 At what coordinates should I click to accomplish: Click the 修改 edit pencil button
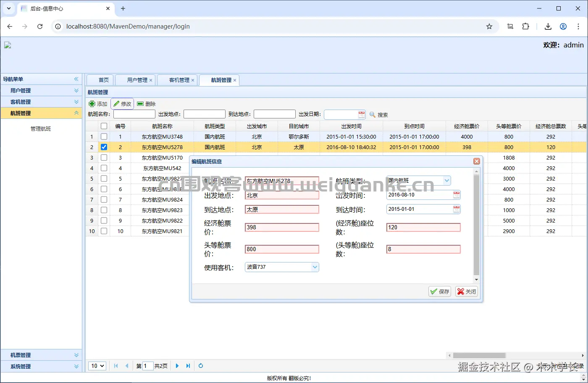[122, 104]
